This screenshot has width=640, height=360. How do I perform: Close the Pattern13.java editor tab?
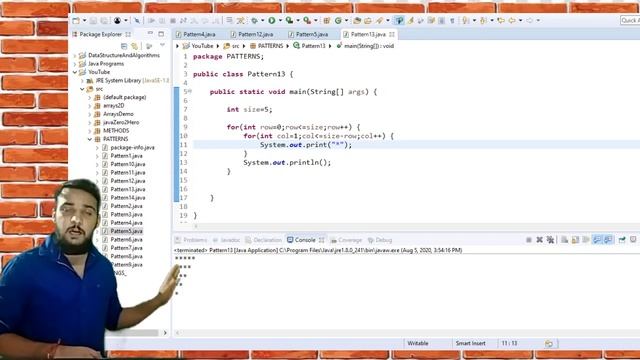click(x=392, y=34)
